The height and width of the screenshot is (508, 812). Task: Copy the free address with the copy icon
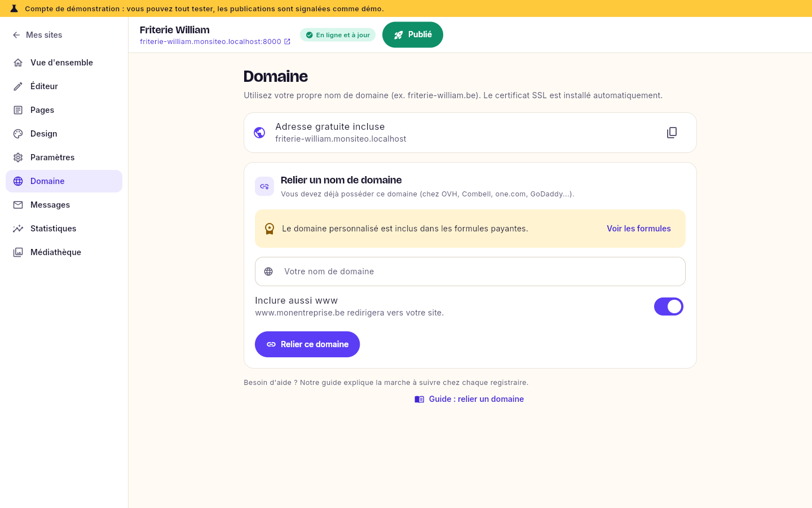click(672, 133)
